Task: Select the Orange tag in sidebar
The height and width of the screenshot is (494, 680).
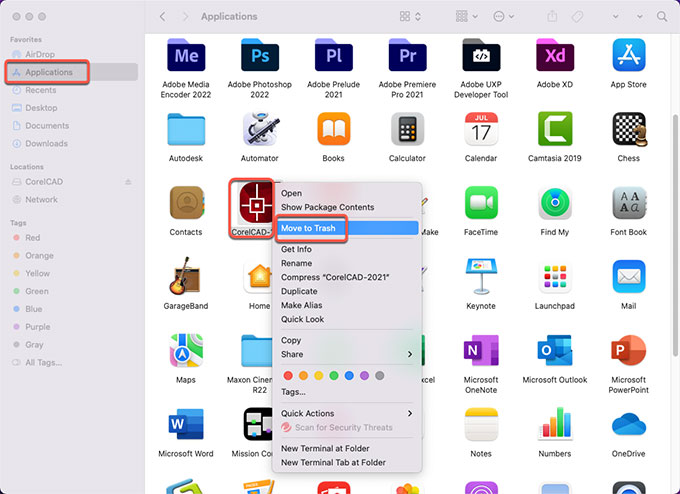Action: click(x=72, y=256)
